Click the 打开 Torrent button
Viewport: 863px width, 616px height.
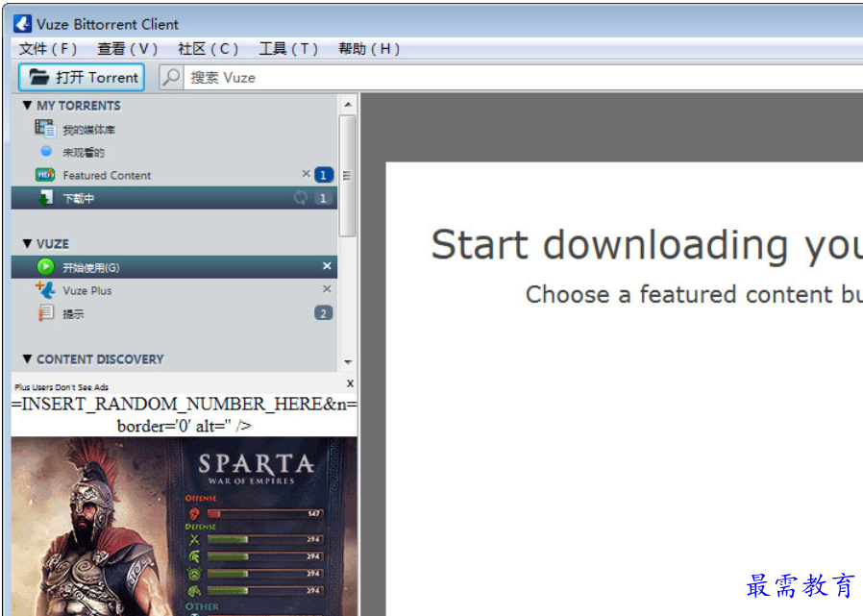pyautogui.click(x=82, y=77)
